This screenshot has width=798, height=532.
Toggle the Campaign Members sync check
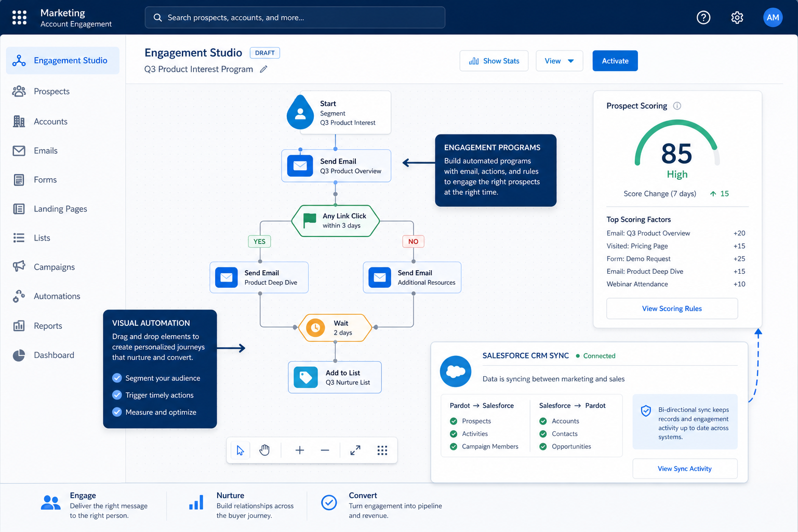pyautogui.click(x=454, y=446)
